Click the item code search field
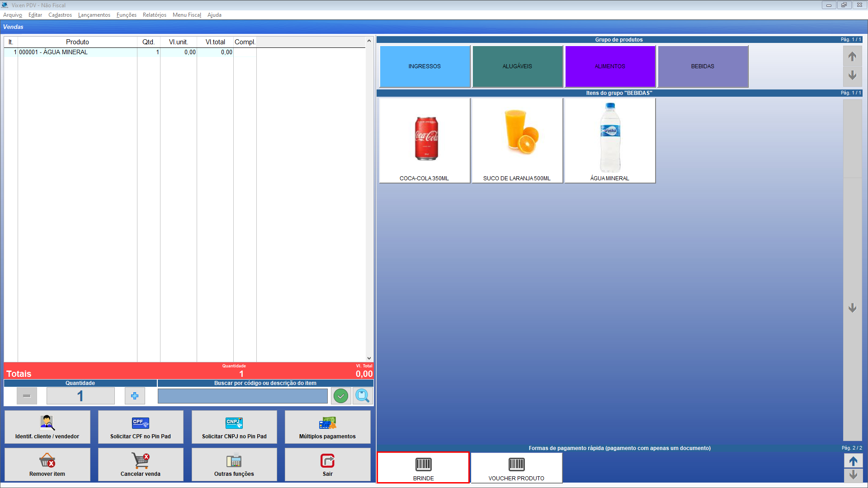868x488 pixels. point(242,396)
